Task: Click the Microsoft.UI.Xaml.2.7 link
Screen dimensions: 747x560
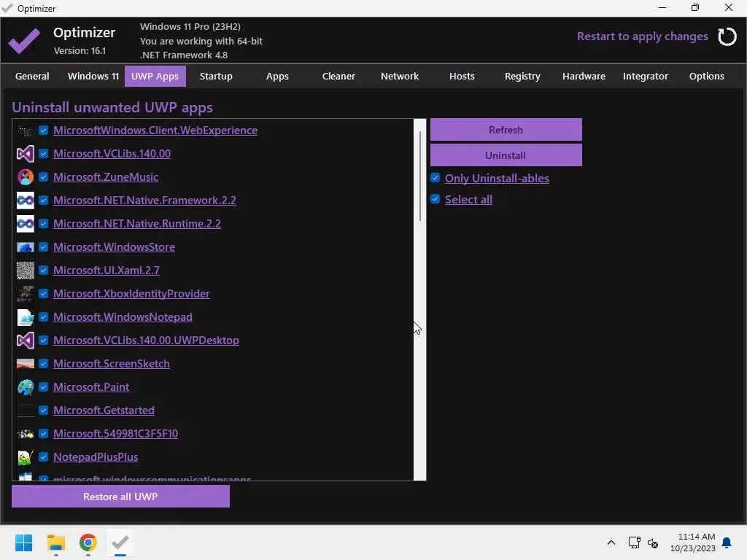Action: pyautogui.click(x=107, y=271)
